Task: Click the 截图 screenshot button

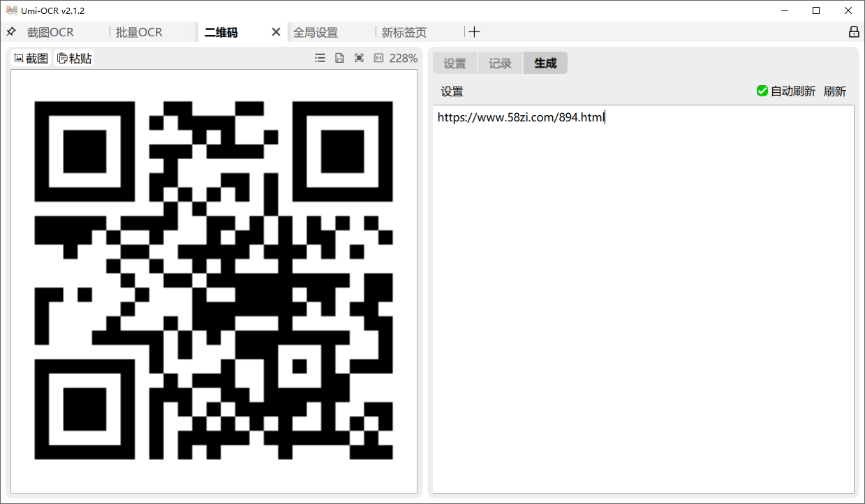Action: click(x=31, y=58)
